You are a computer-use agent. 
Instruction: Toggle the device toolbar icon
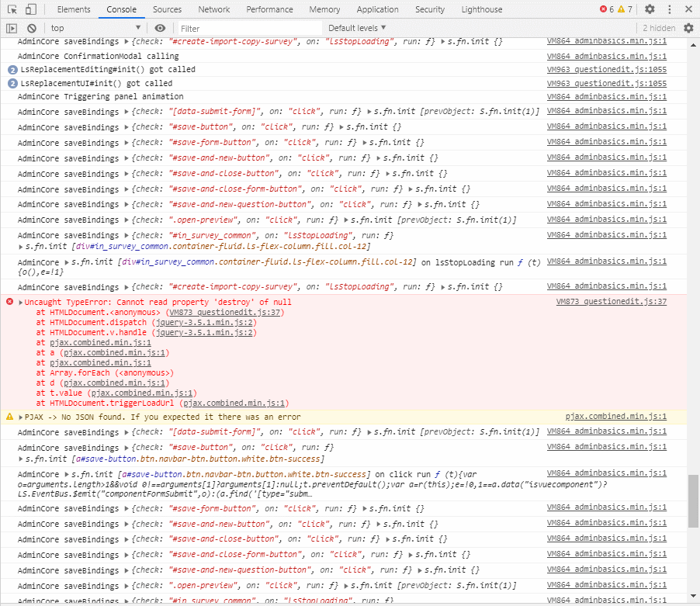click(30, 9)
